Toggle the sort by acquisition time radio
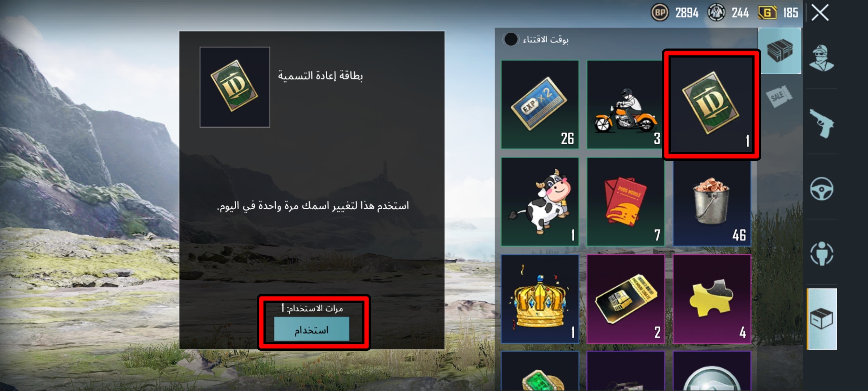Screen dimensions: 868x391 click(x=511, y=39)
